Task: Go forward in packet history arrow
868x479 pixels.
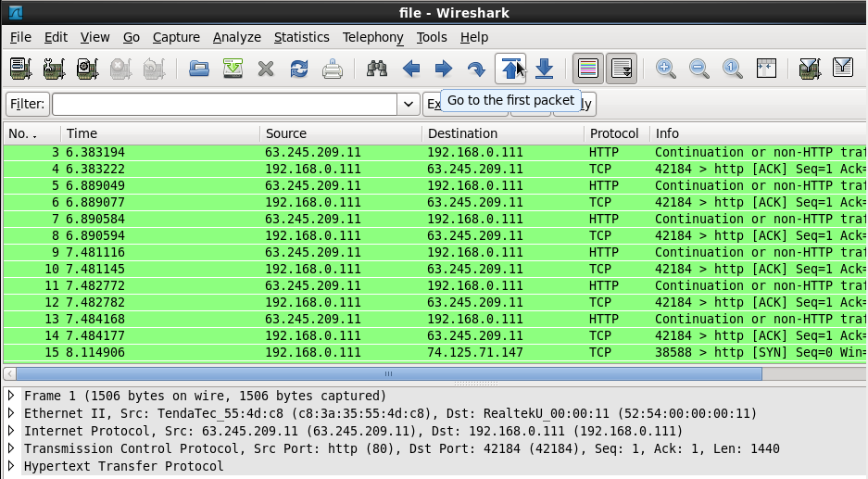Action: (x=444, y=69)
